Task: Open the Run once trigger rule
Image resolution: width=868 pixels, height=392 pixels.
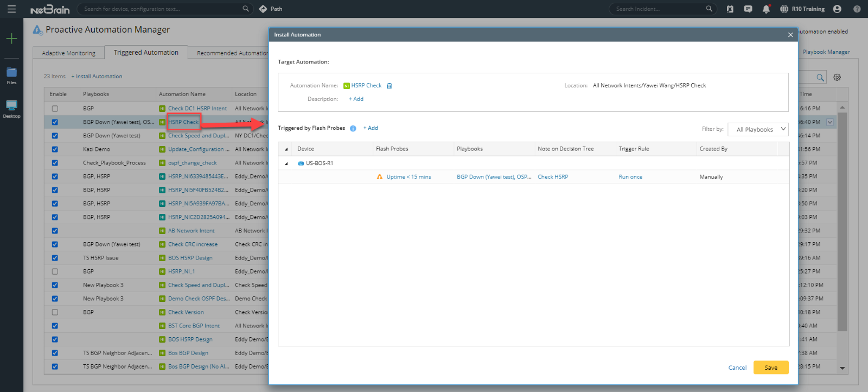Action: (630, 177)
